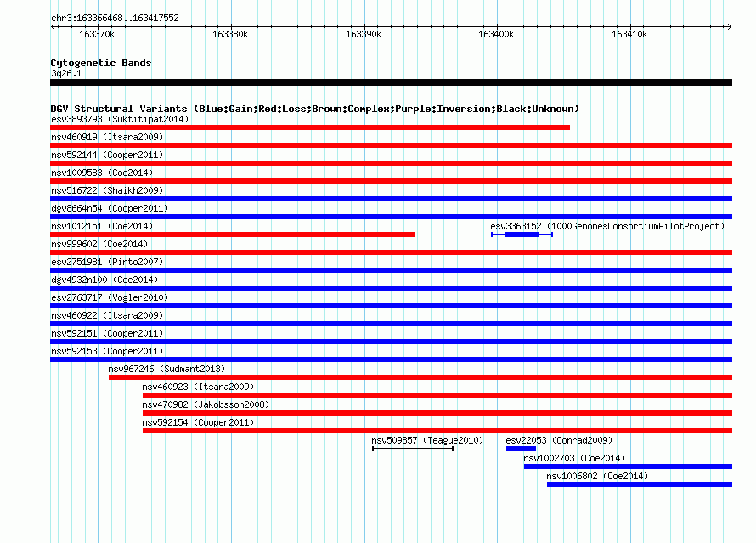Click the black nsv509857 unknown-type bracket glyph
The height and width of the screenshot is (543, 756).
click(413, 449)
